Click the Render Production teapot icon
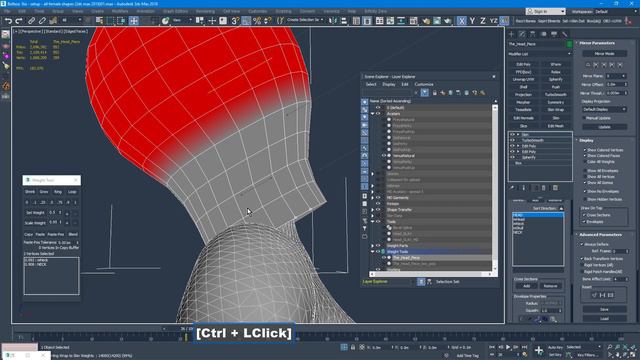 [447, 20]
